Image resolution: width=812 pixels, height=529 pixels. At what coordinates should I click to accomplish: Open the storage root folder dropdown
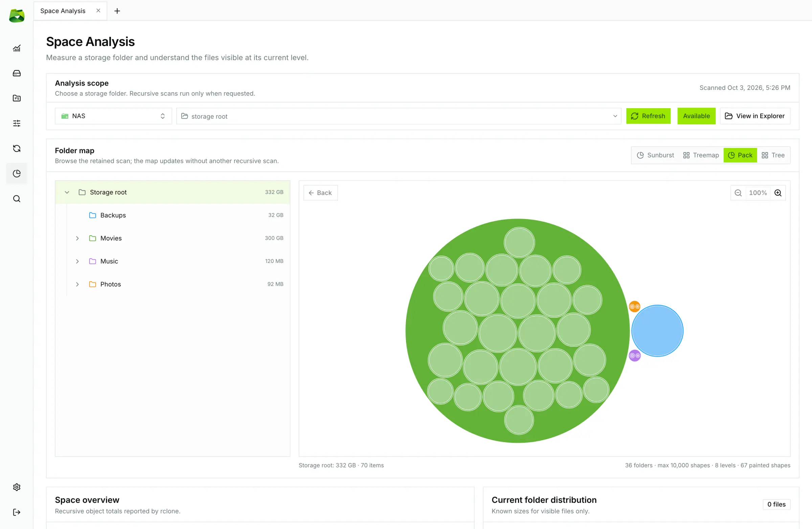pyautogui.click(x=399, y=116)
